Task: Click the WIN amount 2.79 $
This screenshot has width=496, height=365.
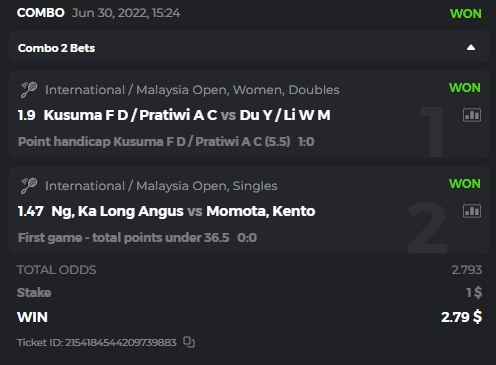Action: click(461, 317)
